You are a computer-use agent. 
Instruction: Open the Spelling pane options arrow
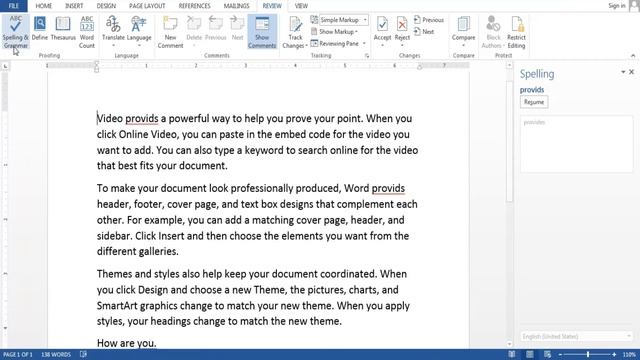coord(623,72)
